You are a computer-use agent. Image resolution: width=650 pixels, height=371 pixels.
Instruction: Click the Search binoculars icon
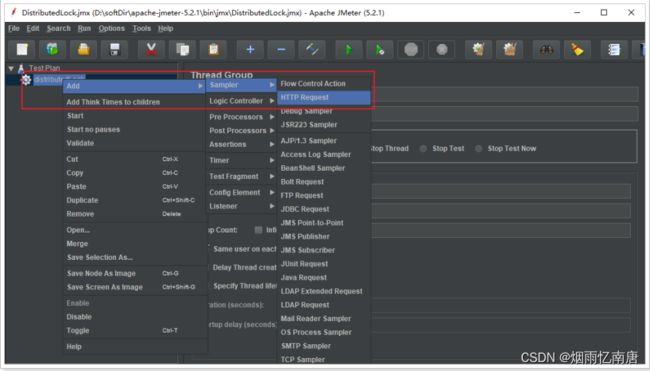tap(546, 50)
